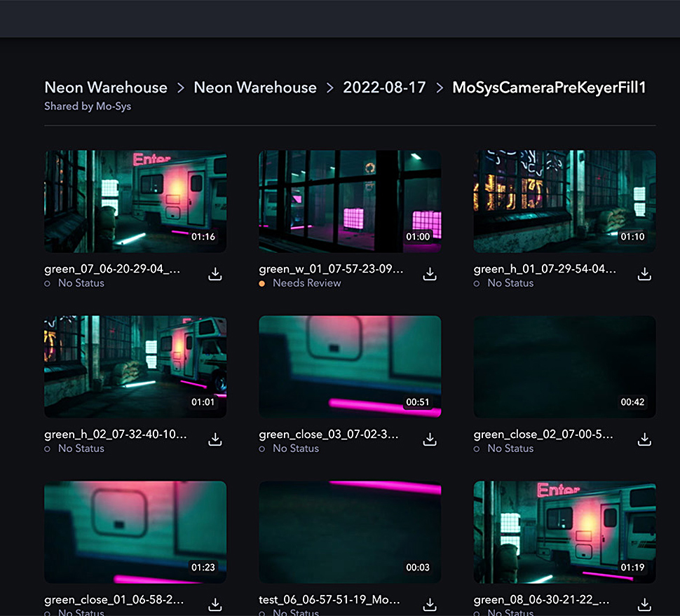Open the test_06 thumbnail lasting 00:03
This screenshot has height=616, width=680.
349,531
